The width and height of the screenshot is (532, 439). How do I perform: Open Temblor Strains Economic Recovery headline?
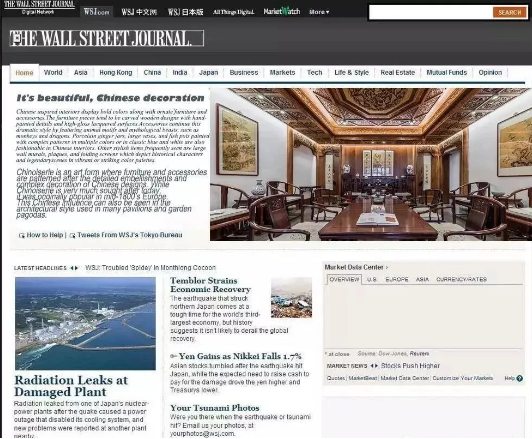(x=210, y=285)
